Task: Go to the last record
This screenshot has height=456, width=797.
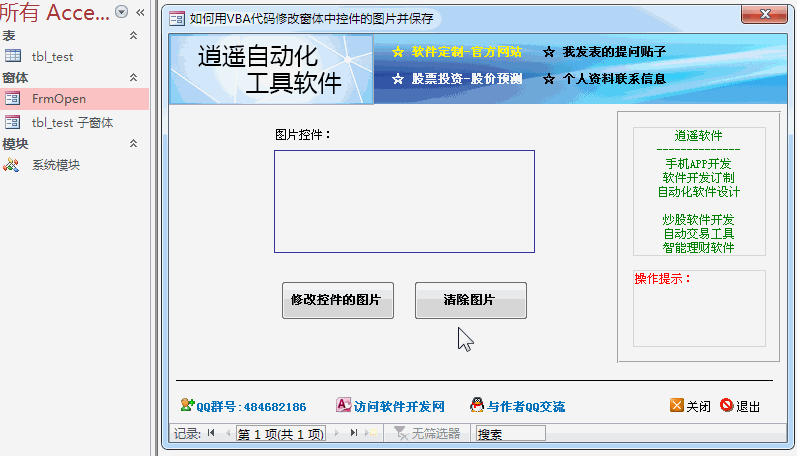Action: click(x=354, y=433)
